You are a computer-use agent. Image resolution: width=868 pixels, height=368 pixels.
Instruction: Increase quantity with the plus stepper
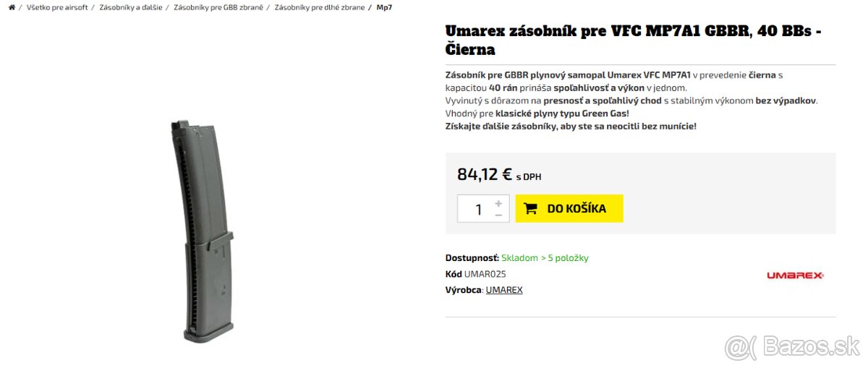498,203
